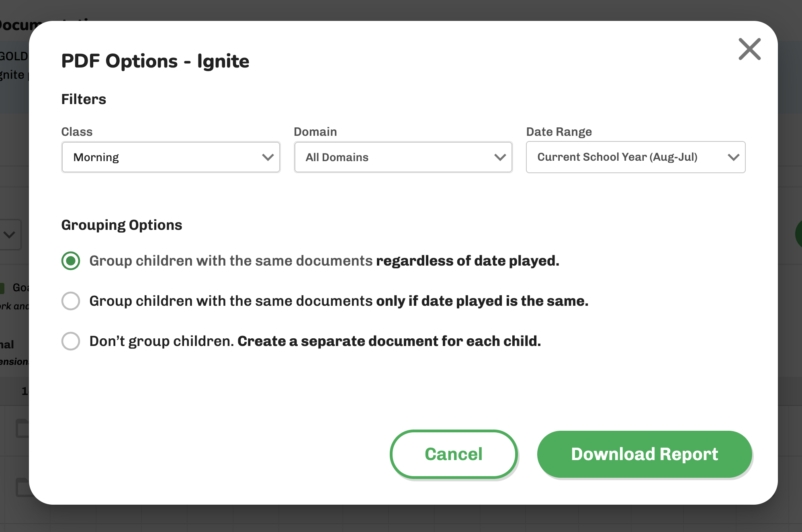Select separate document for each child option

pos(71,341)
